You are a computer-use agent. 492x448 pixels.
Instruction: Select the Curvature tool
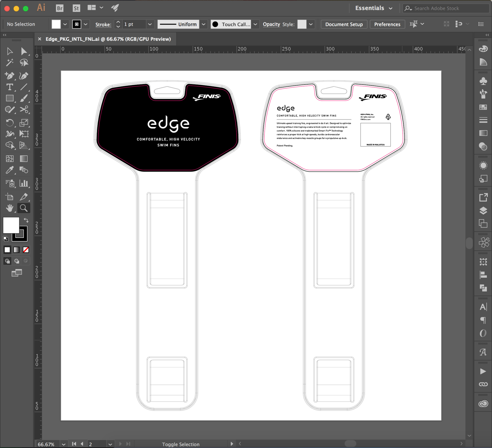(24, 76)
